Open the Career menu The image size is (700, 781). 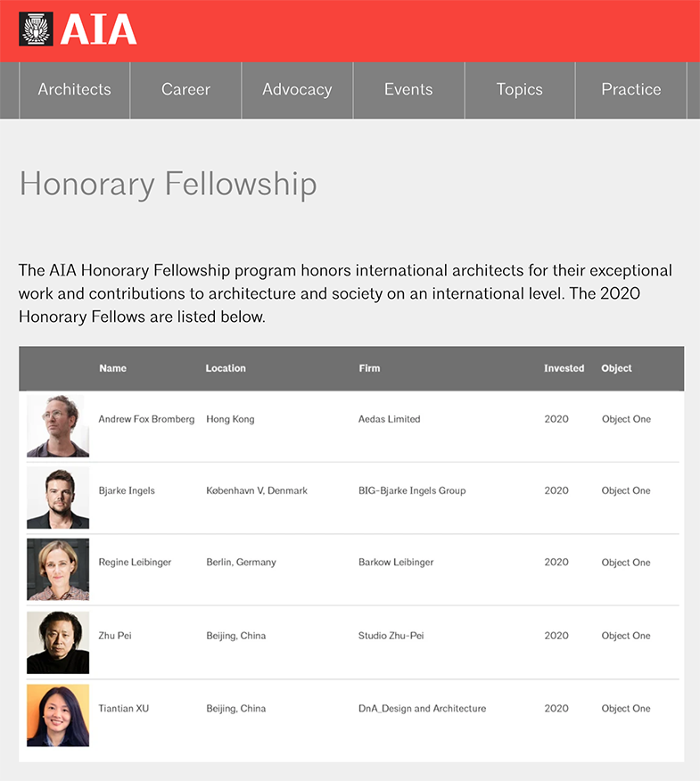pyautogui.click(x=185, y=90)
